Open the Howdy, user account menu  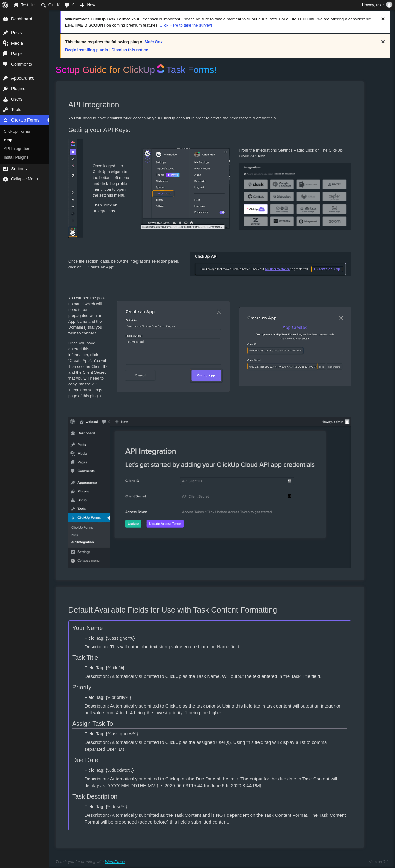pyautogui.click(x=376, y=5)
